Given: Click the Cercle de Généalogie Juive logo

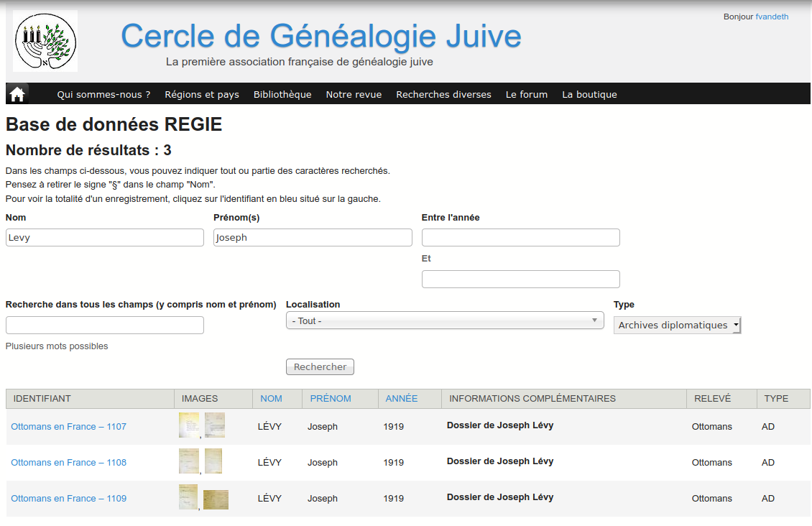Looking at the screenshot, I should click(x=45, y=41).
